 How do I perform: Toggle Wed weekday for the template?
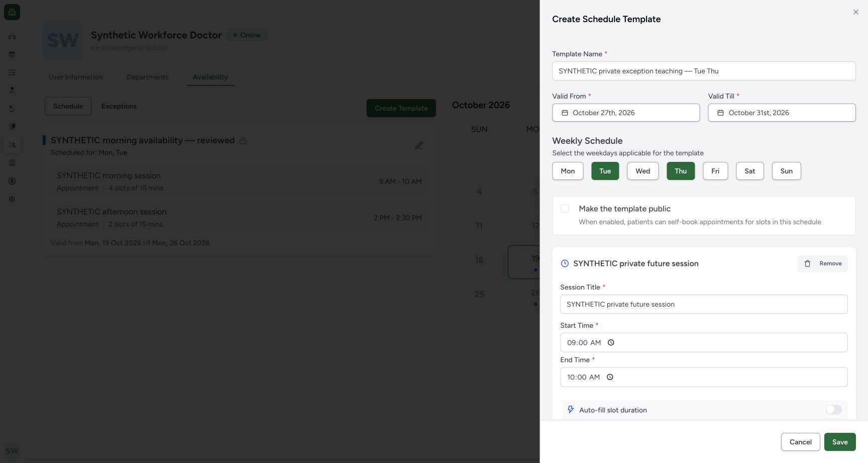[643, 171]
